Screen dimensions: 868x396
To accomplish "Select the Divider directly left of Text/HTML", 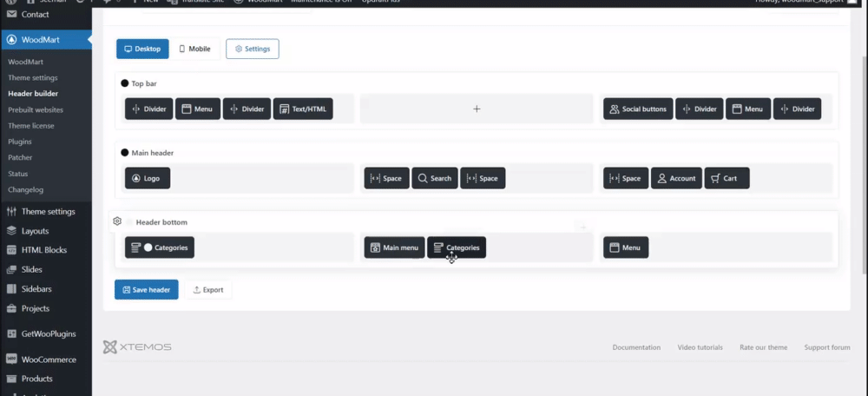I will pos(247,109).
